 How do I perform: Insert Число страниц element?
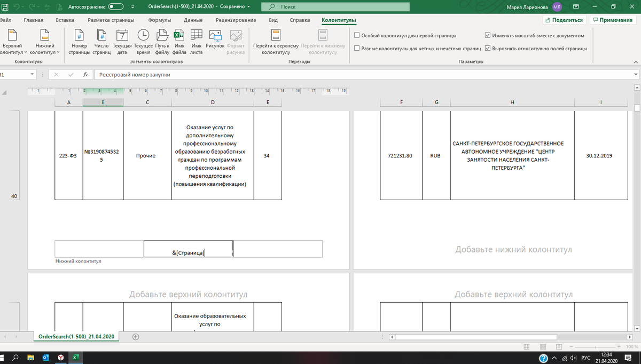[x=101, y=42]
